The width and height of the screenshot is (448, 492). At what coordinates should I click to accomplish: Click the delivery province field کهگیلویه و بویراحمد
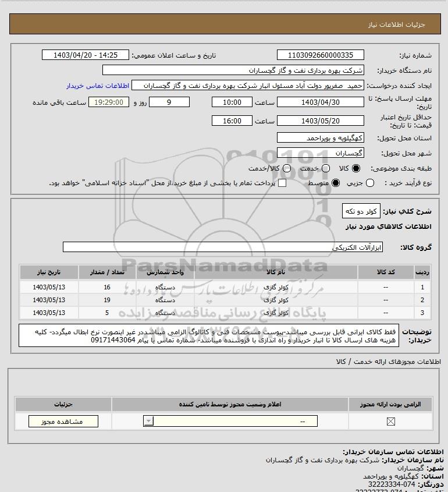pyautogui.click(x=321, y=138)
